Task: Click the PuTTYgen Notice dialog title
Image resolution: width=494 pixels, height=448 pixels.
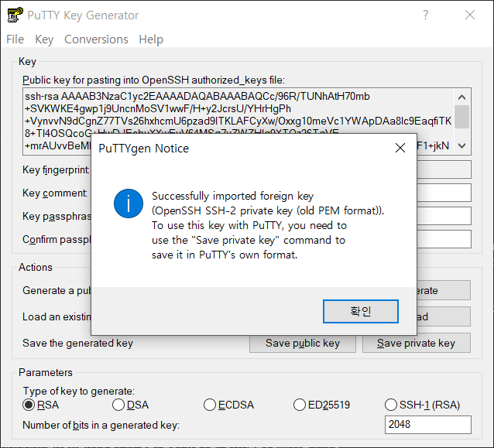Action: coord(144,149)
